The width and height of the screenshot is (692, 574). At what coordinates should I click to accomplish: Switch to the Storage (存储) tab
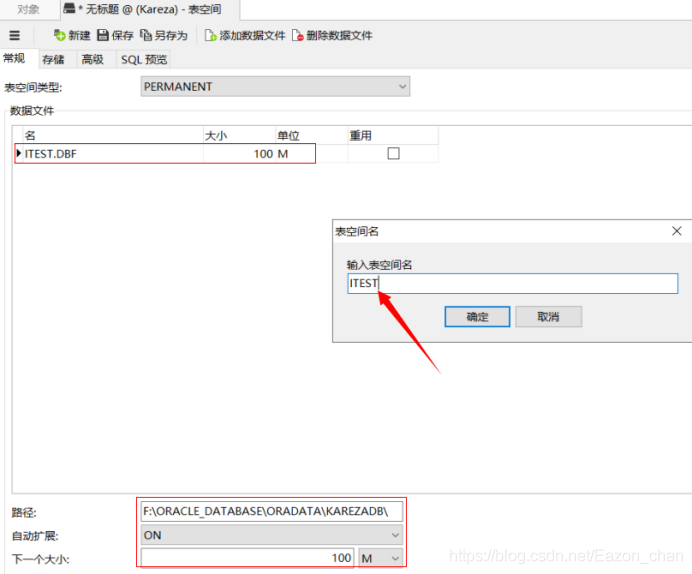(53, 60)
